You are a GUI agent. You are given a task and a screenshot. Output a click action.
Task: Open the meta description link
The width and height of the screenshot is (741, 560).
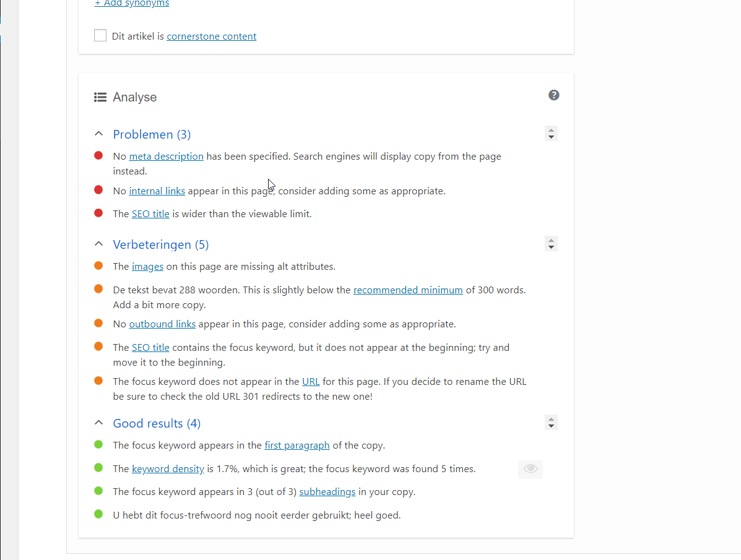tap(166, 156)
